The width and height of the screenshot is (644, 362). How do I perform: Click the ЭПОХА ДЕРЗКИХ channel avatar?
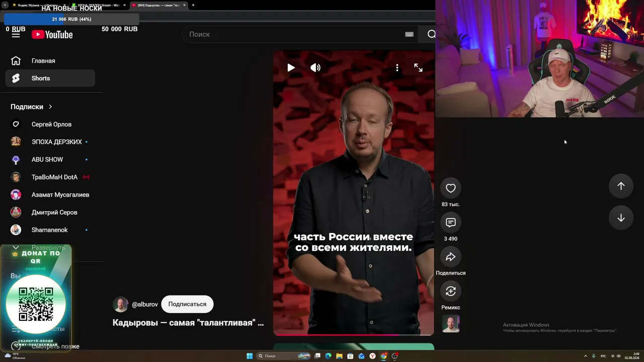coord(16,142)
